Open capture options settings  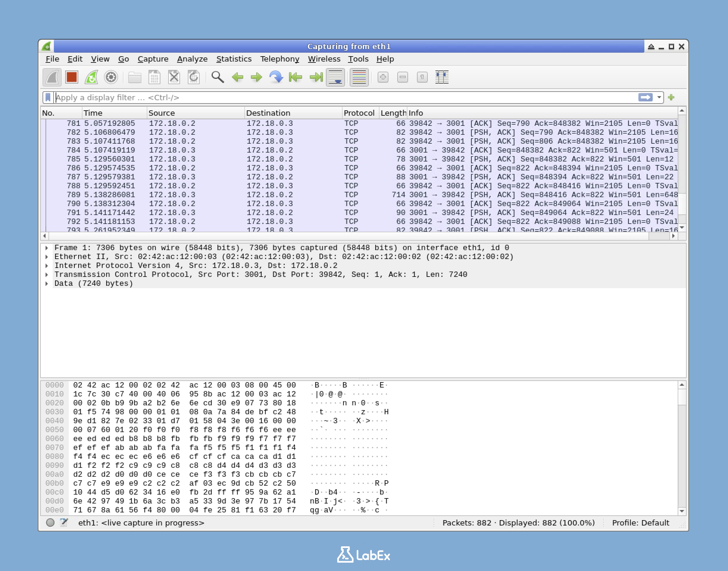(x=111, y=77)
